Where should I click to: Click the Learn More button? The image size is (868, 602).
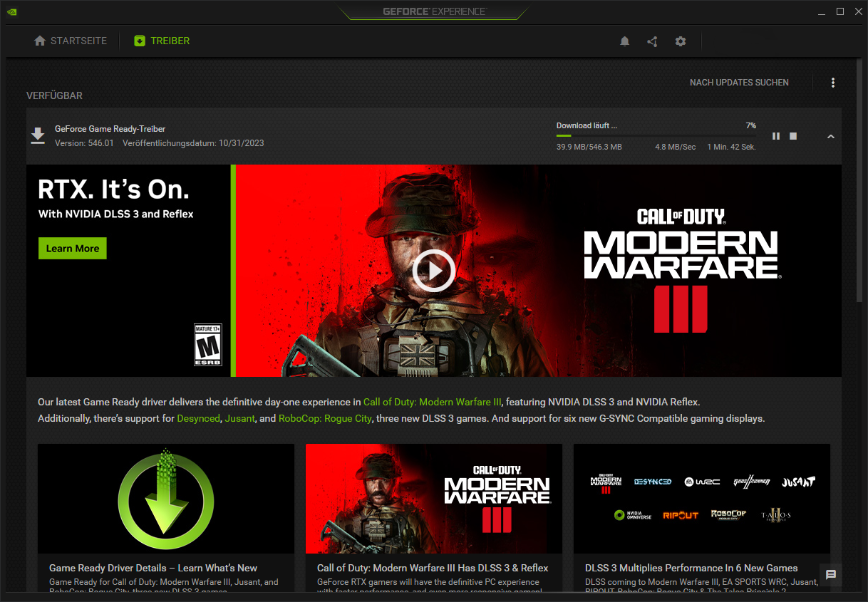[72, 249]
